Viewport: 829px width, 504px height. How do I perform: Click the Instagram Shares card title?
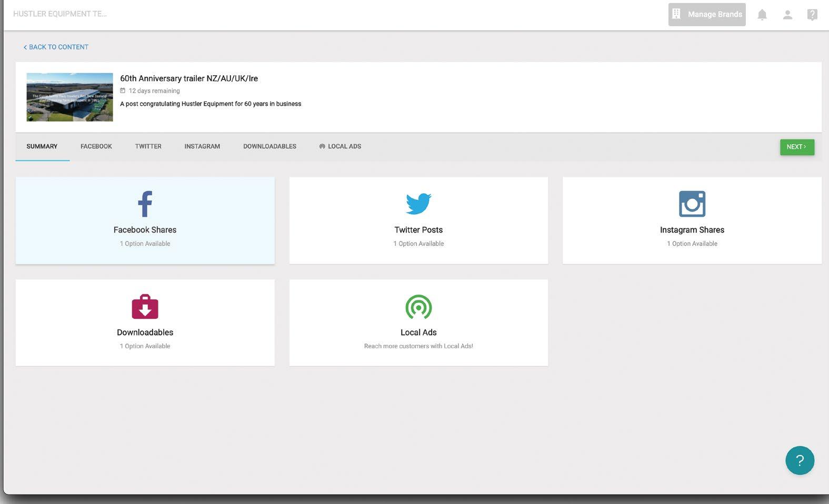[692, 230]
